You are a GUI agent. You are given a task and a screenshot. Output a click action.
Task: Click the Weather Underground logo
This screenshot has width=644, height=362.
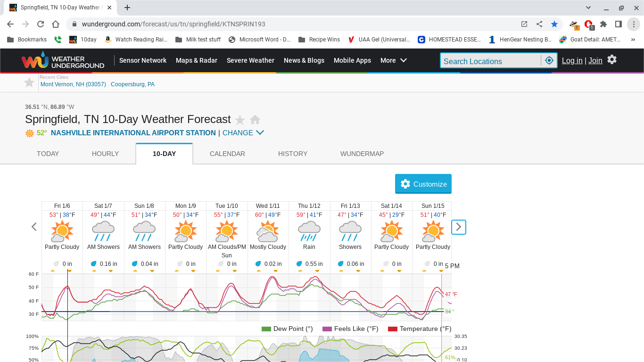coord(63,60)
